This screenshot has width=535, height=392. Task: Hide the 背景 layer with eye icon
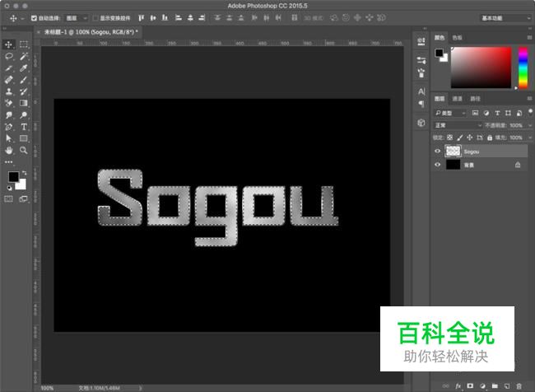pos(437,165)
